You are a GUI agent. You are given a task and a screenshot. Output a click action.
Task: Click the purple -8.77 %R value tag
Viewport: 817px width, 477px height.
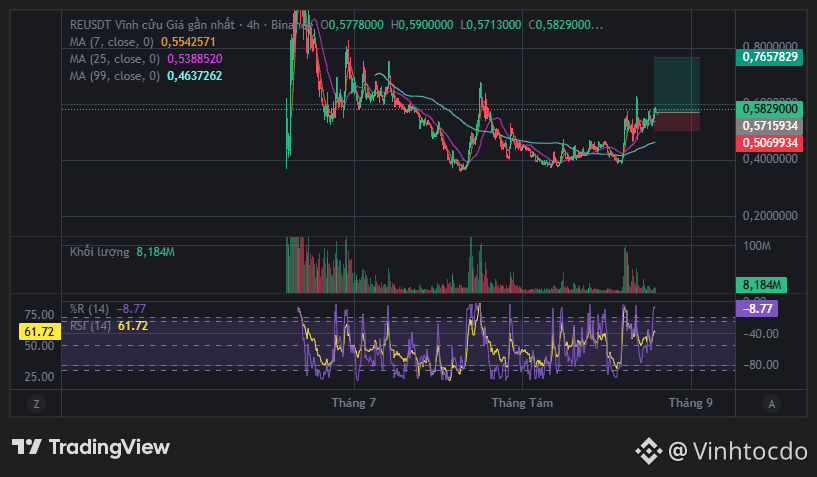tap(757, 309)
